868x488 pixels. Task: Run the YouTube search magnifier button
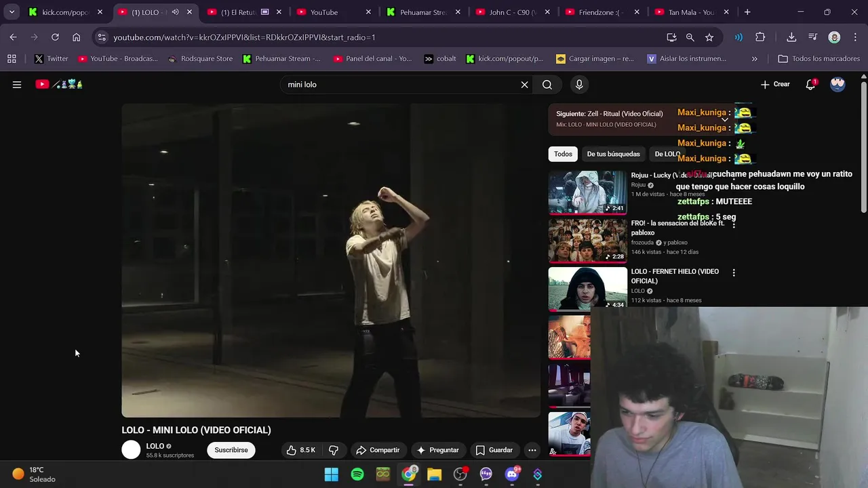coord(547,85)
